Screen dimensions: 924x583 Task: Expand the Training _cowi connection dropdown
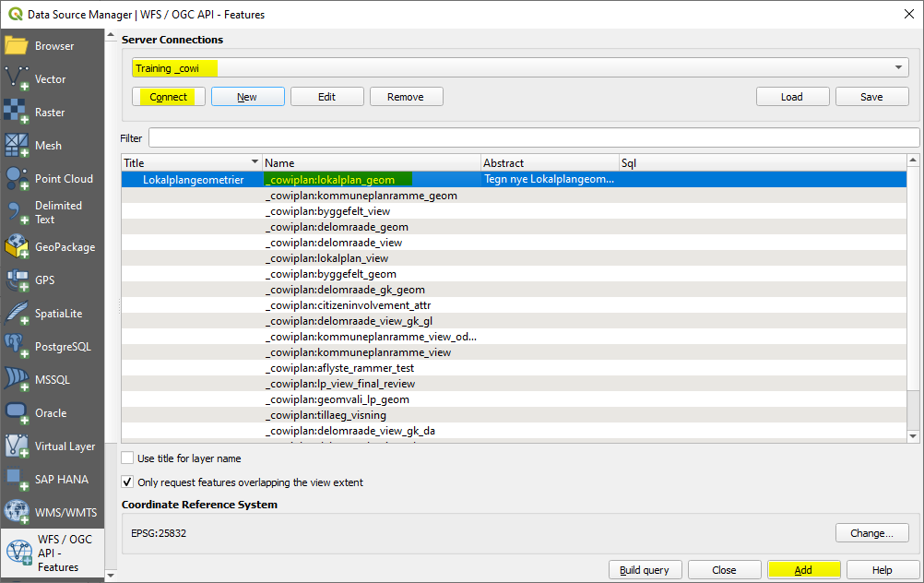point(899,68)
